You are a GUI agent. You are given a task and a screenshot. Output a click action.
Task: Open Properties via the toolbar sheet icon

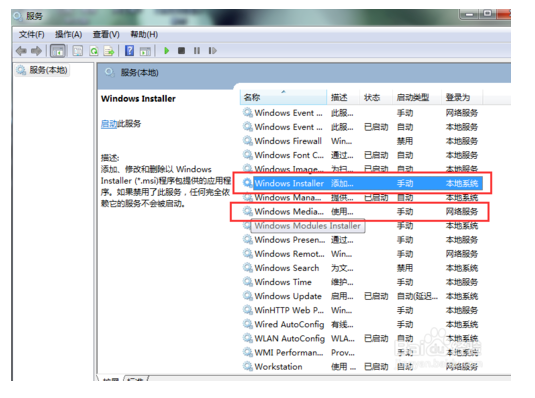[78, 51]
